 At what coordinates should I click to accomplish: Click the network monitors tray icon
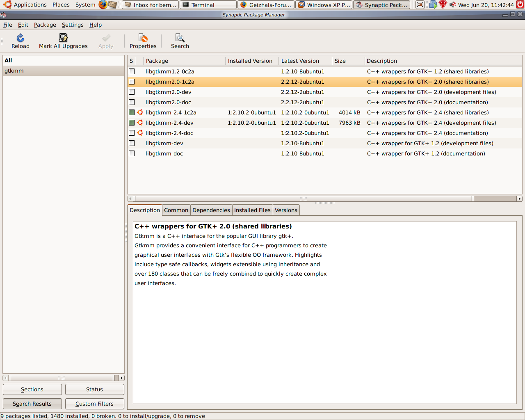433,5
